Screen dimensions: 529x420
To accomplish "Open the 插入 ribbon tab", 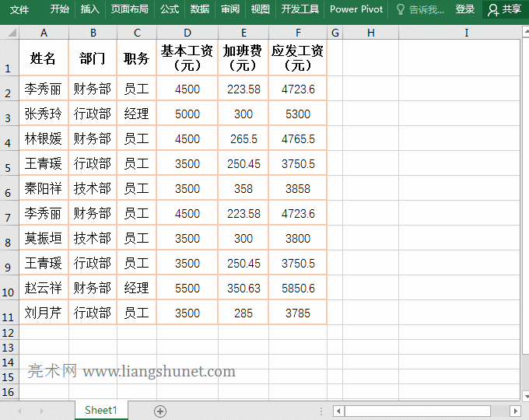I will pos(89,9).
